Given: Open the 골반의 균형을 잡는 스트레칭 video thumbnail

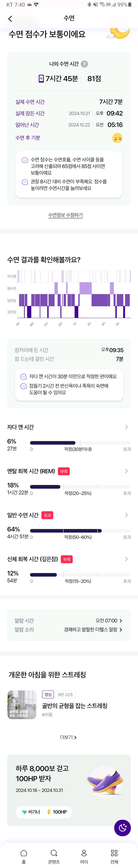Looking at the screenshot, I should coord(22,705).
